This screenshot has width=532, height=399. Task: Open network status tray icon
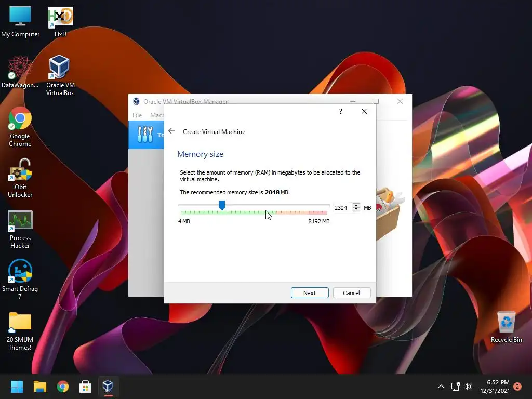[455, 387]
